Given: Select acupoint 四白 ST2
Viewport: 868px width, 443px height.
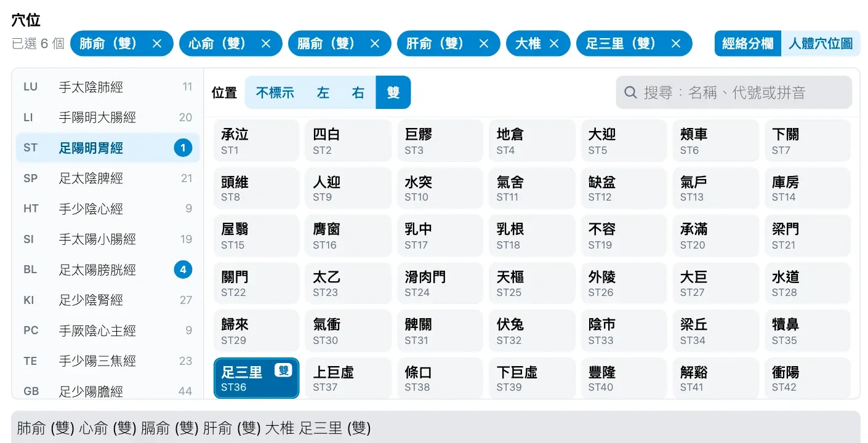Looking at the screenshot, I should [x=348, y=141].
